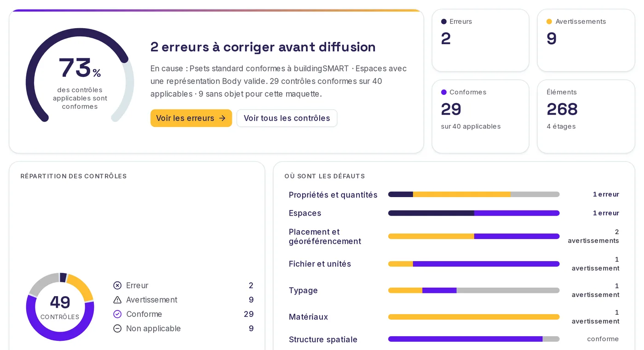The width and height of the screenshot is (644, 350).
Task: Click the "OÙ SONT LES DÉFAUTS" heading
Action: (325, 176)
